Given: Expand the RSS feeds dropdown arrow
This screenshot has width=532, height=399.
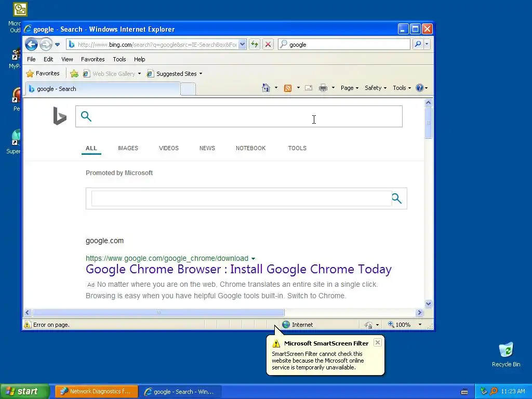Looking at the screenshot, I should (x=298, y=88).
